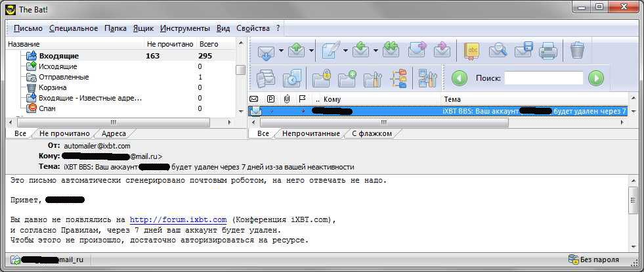
Task: Print the message with printer icon
Action: (x=548, y=51)
